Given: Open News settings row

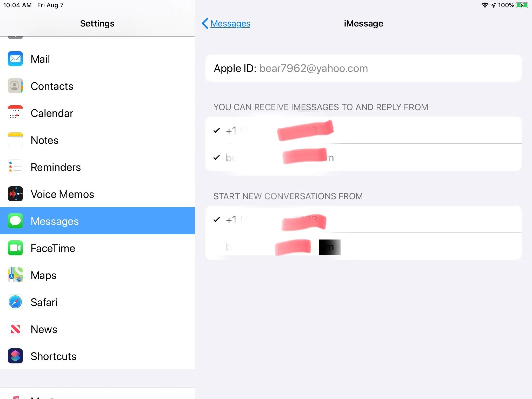Looking at the screenshot, I should [97, 329].
